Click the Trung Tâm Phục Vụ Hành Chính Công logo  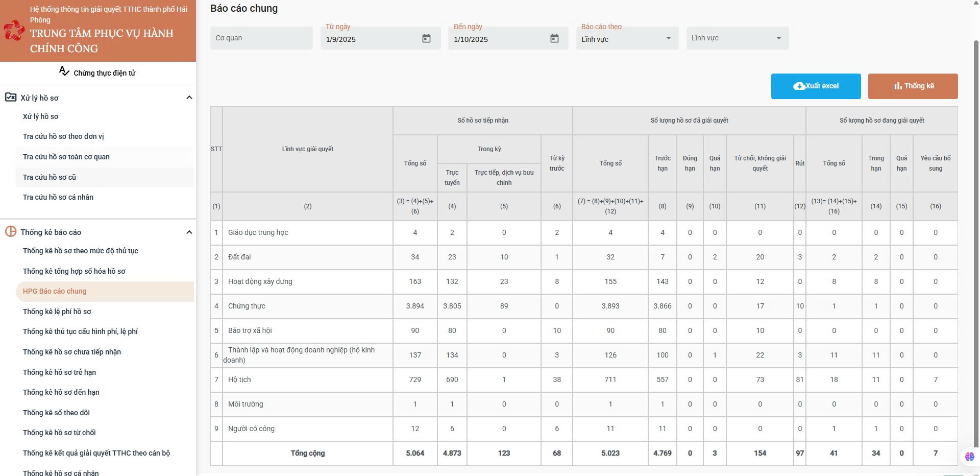(14, 31)
